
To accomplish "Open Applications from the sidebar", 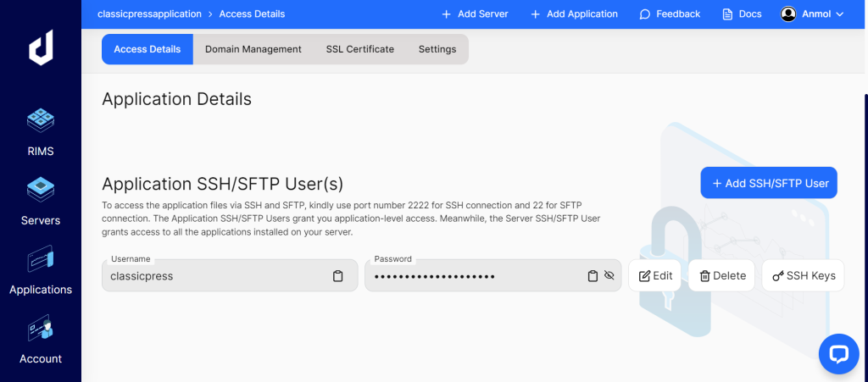I will (x=41, y=271).
